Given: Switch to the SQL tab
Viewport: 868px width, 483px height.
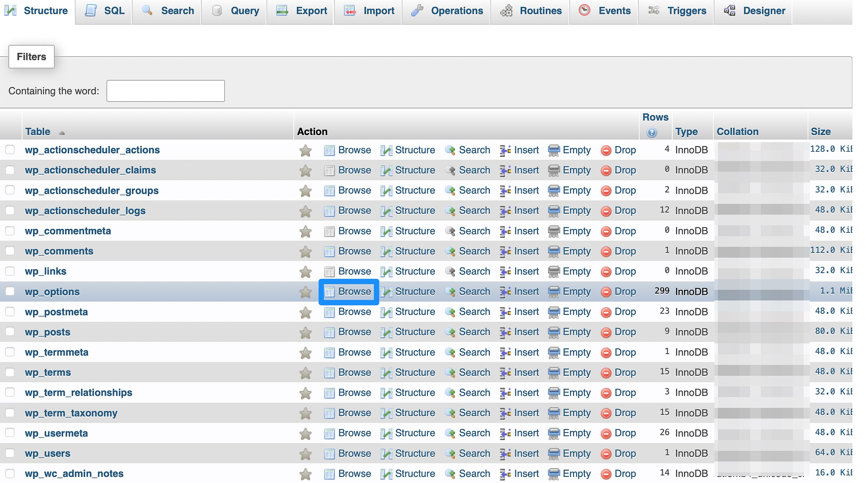Looking at the screenshot, I should coord(113,10).
